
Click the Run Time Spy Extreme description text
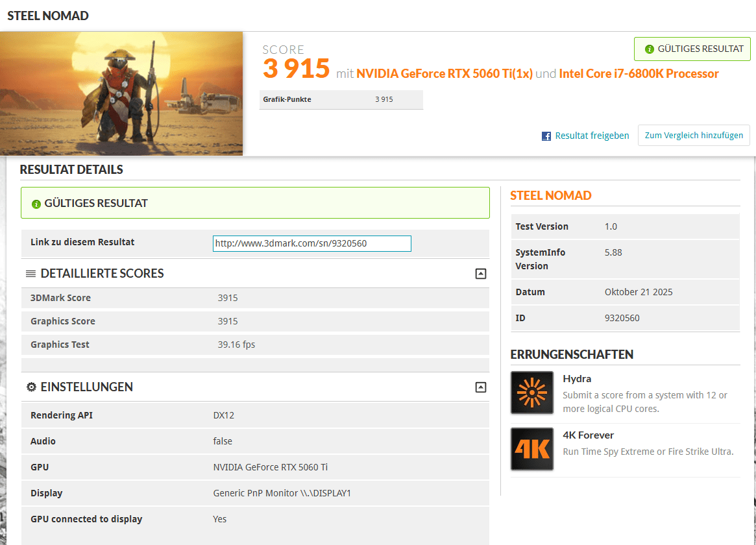click(648, 452)
